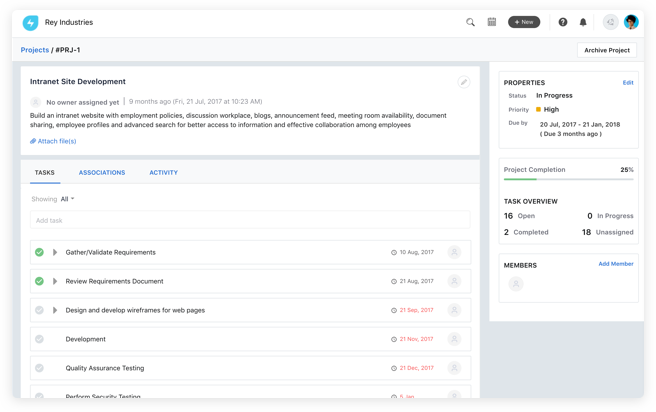Open the user profile avatar
This screenshot has width=656, height=412.
(631, 22)
